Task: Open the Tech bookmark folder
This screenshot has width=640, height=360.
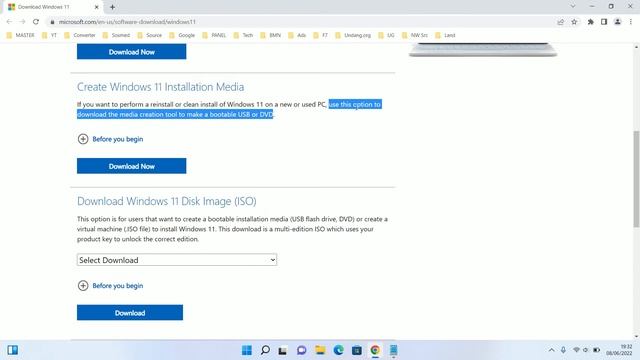Action: [244, 35]
